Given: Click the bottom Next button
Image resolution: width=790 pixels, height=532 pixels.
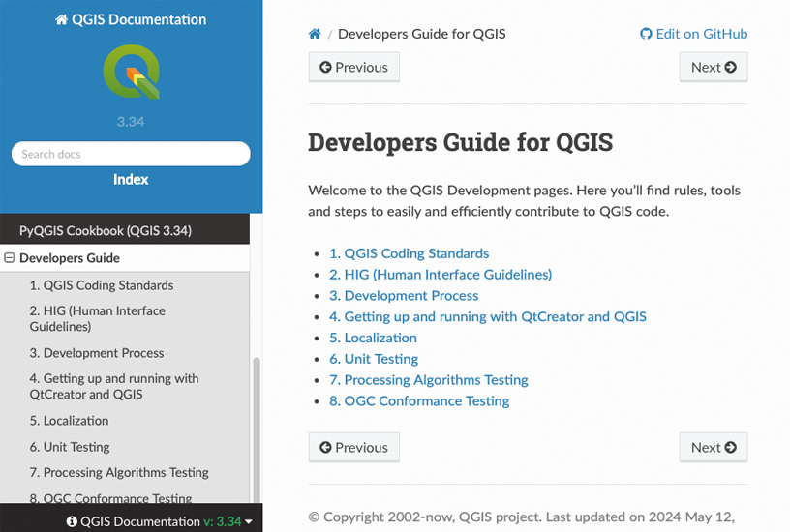Looking at the screenshot, I should point(714,447).
